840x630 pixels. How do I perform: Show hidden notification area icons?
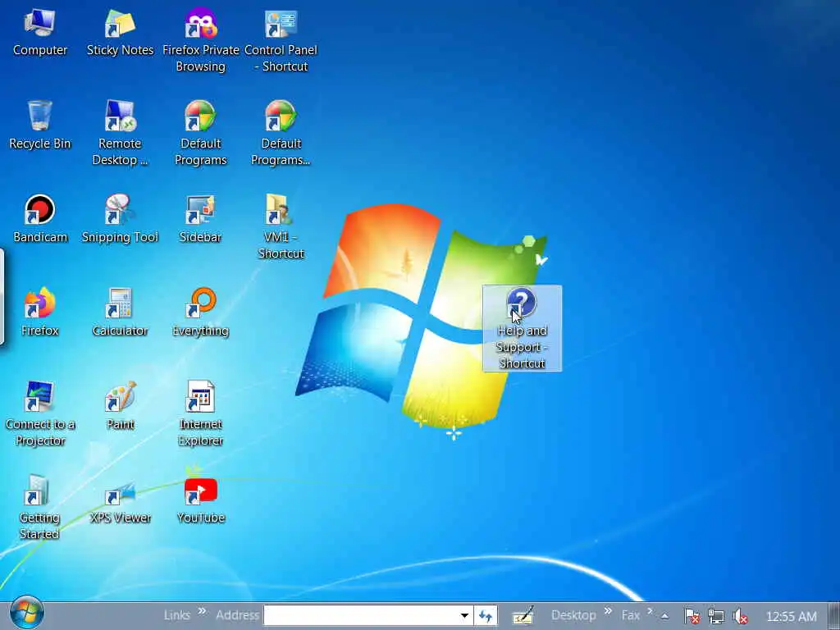[664, 616]
